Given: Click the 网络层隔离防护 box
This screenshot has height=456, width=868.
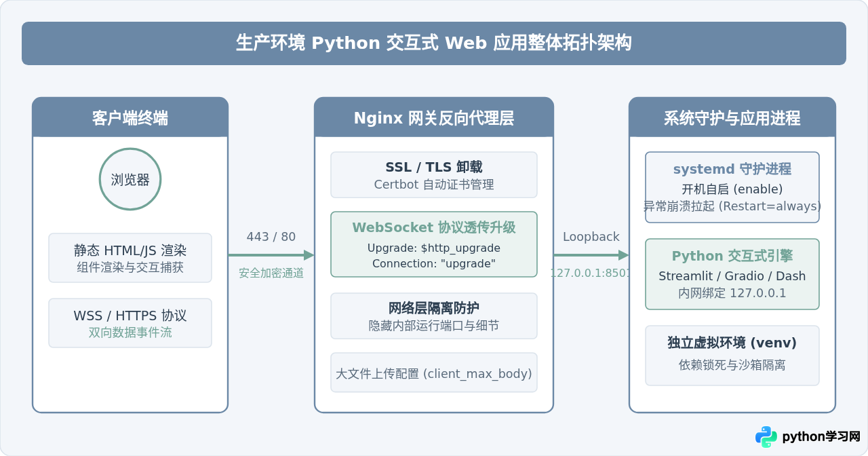Looking at the screenshot, I should click(x=434, y=316).
